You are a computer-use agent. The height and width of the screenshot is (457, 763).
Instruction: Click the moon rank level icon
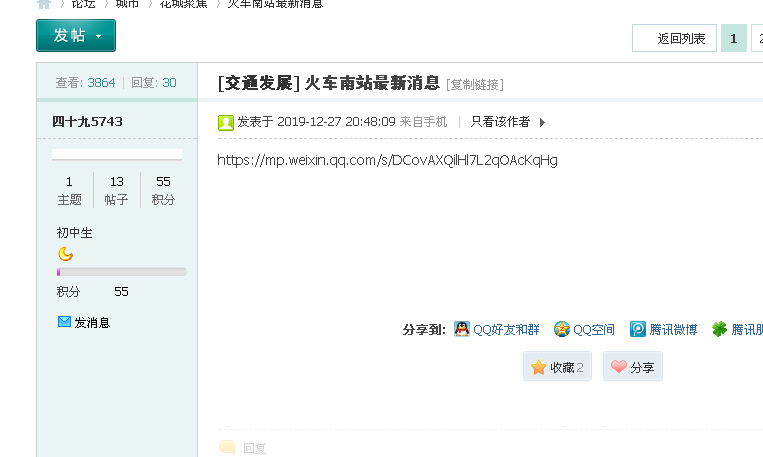click(x=65, y=254)
